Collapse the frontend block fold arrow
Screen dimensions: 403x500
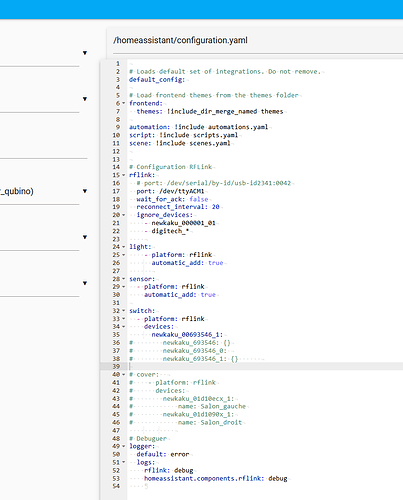[124, 103]
